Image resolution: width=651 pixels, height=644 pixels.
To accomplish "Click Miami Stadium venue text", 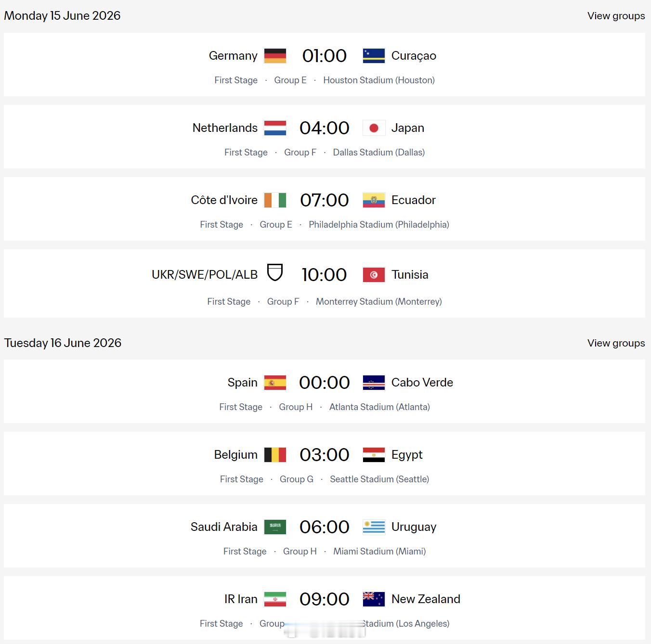I will tap(379, 552).
